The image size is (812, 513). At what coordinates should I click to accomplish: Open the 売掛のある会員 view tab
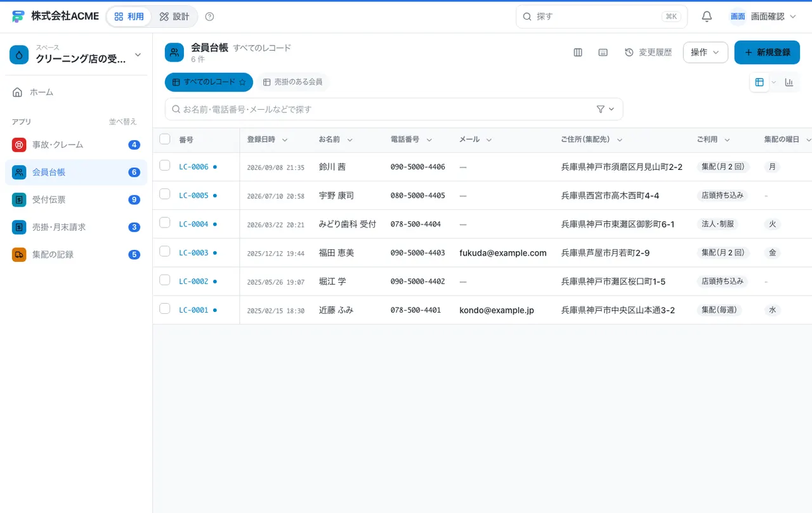293,82
